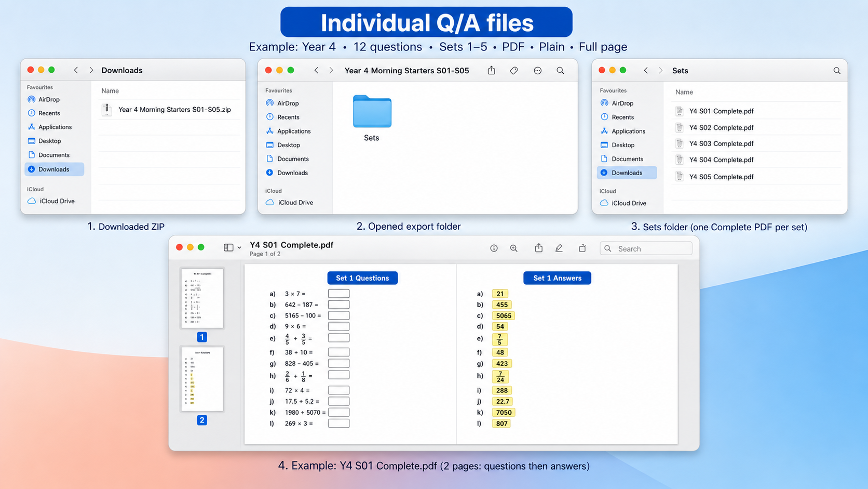The width and height of the screenshot is (868, 489).
Task: Open iCloud Drive in the Sets window sidebar
Action: 623,203
